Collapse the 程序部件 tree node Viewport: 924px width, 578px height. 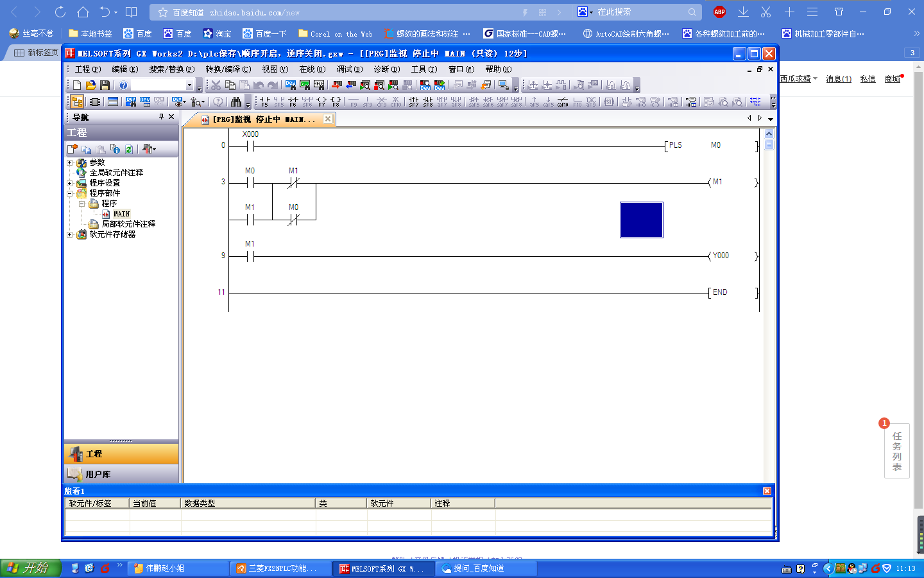(70, 193)
